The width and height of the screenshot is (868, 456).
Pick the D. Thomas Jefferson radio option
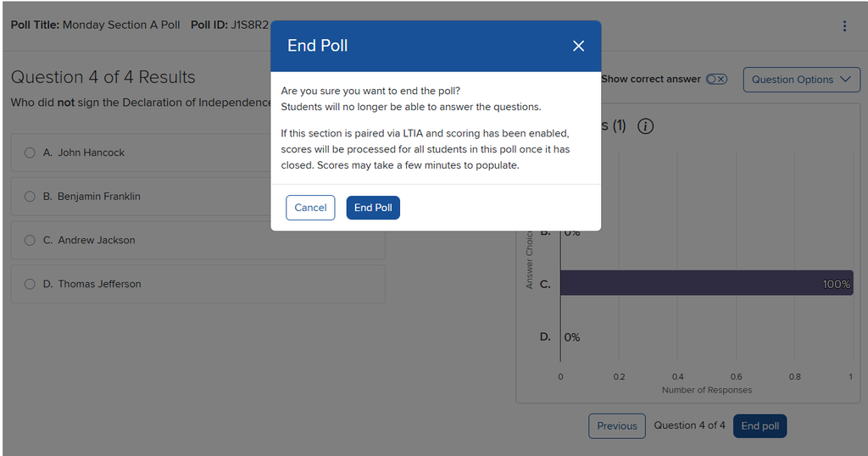[30, 284]
